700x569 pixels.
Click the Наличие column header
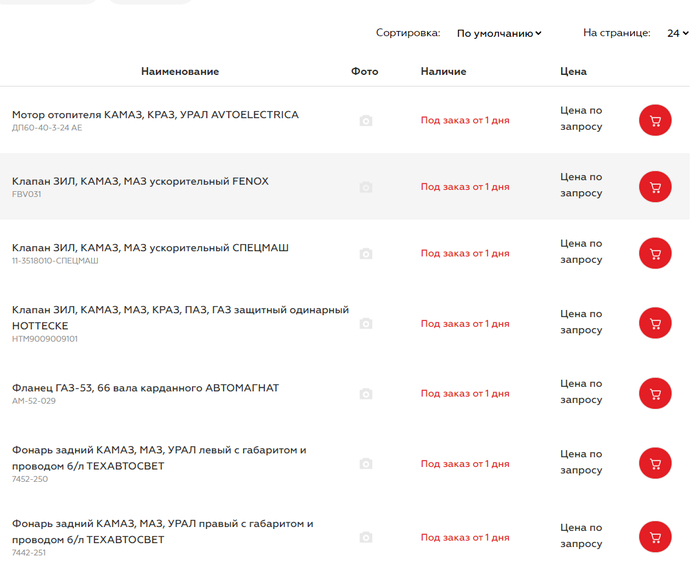(x=443, y=71)
